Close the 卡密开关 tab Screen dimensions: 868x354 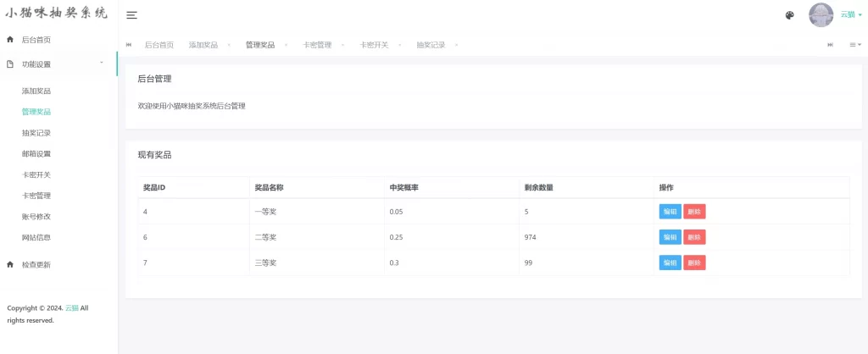click(x=400, y=46)
